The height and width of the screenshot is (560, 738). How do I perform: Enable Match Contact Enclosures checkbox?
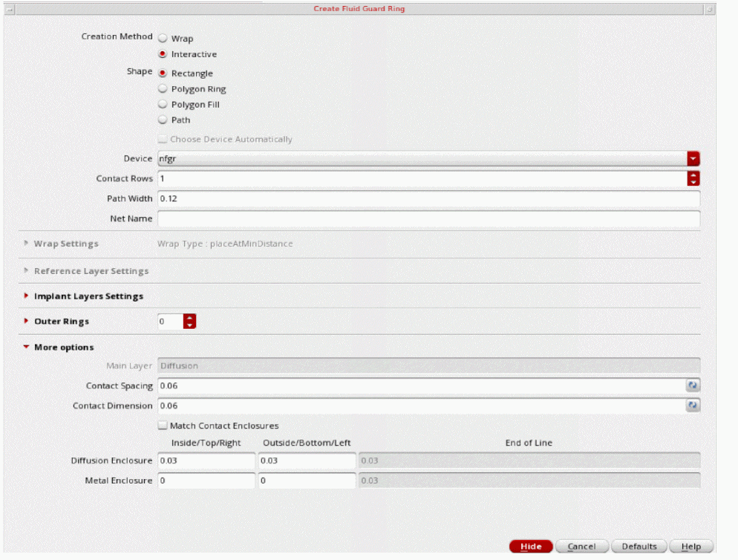(x=163, y=426)
